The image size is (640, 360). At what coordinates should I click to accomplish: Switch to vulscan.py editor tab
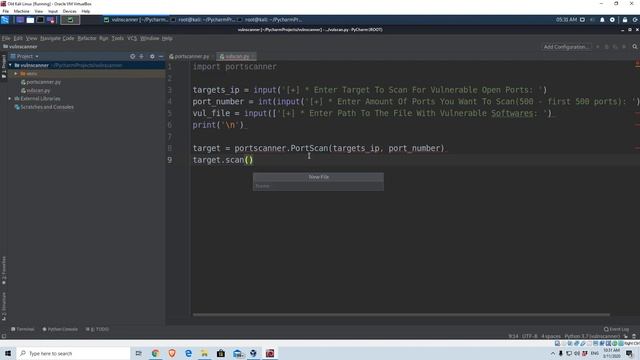(237, 57)
